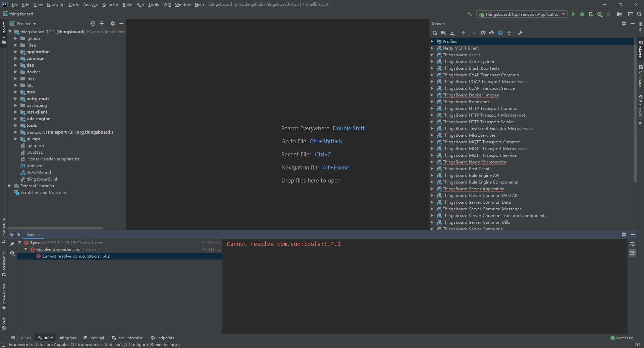Toggle Skip Tests mode in Maven toolbar
644x348 pixels.
click(500, 33)
